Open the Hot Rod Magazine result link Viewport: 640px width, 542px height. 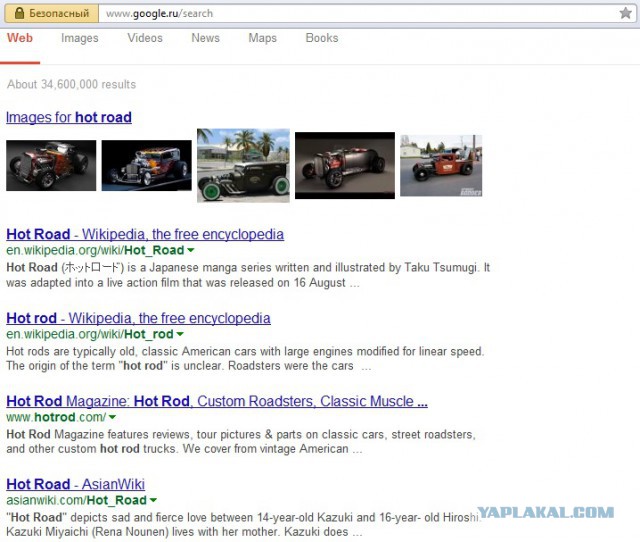217,401
